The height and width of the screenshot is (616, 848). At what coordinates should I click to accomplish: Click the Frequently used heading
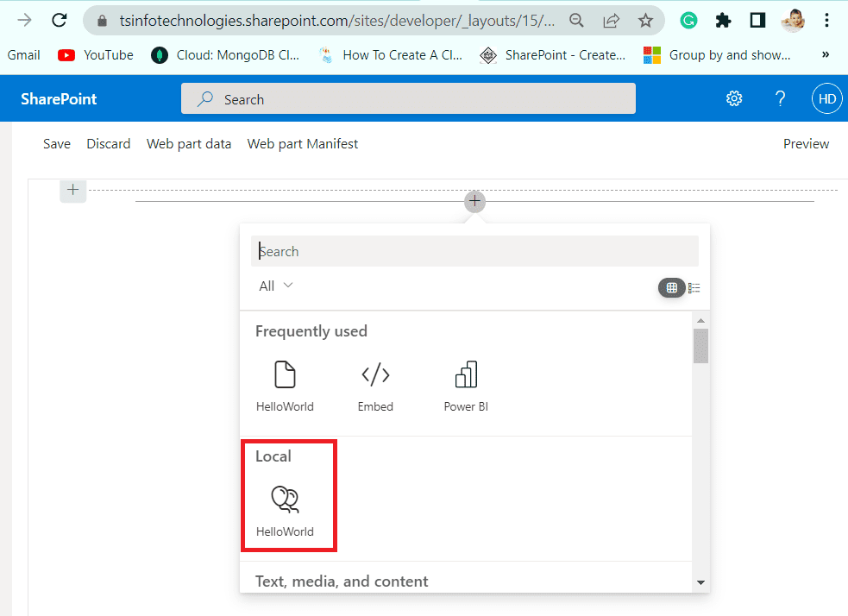[x=311, y=331]
